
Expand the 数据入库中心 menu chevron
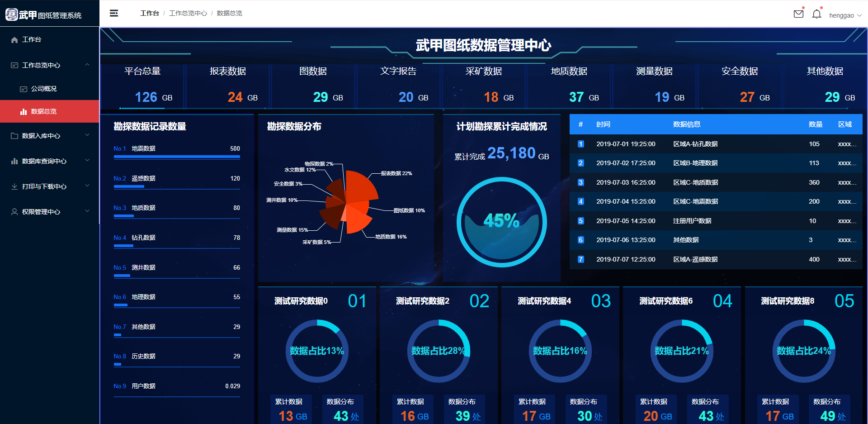coord(87,135)
